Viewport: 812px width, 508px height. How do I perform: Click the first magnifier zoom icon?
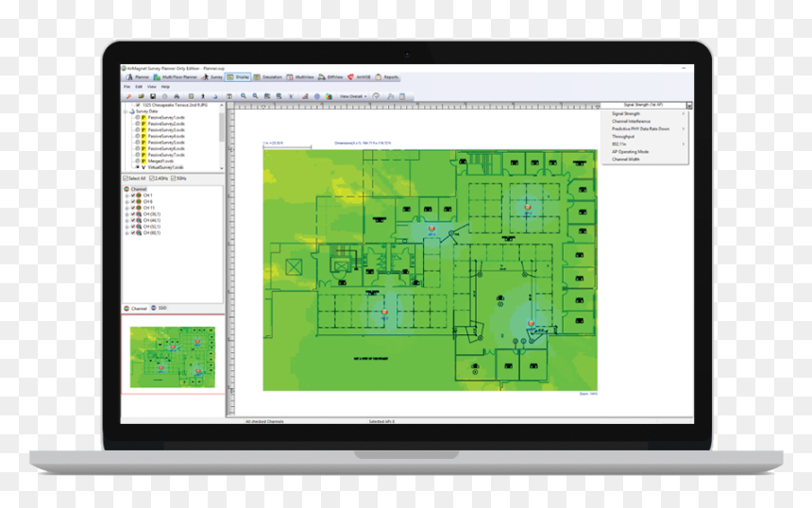pos(243,96)
